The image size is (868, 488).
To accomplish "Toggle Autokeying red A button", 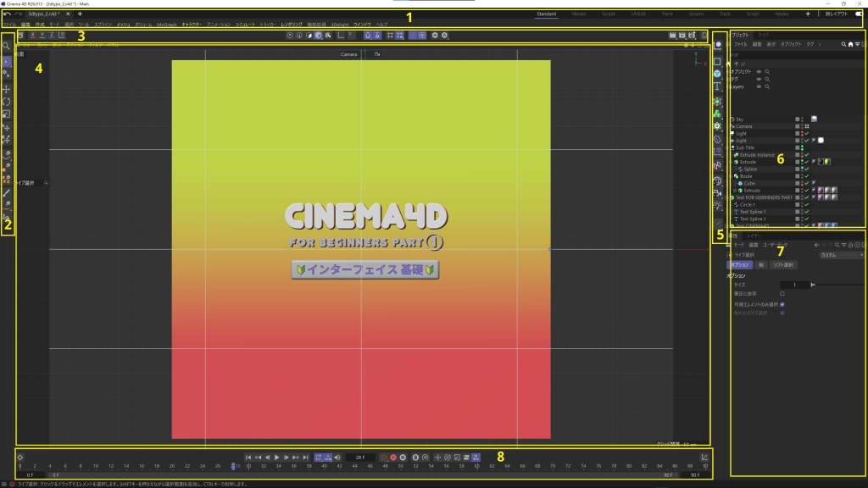I will pos(393,457).
